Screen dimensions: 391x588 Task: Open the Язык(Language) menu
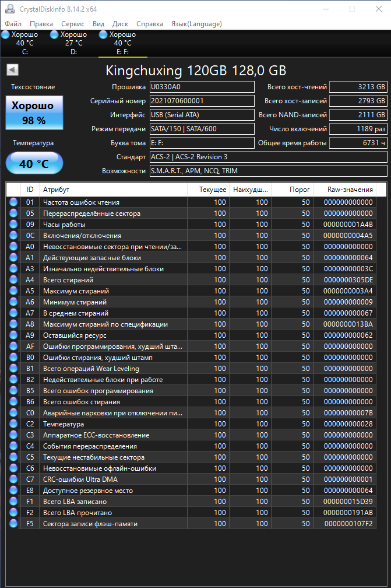pos(196,23)
